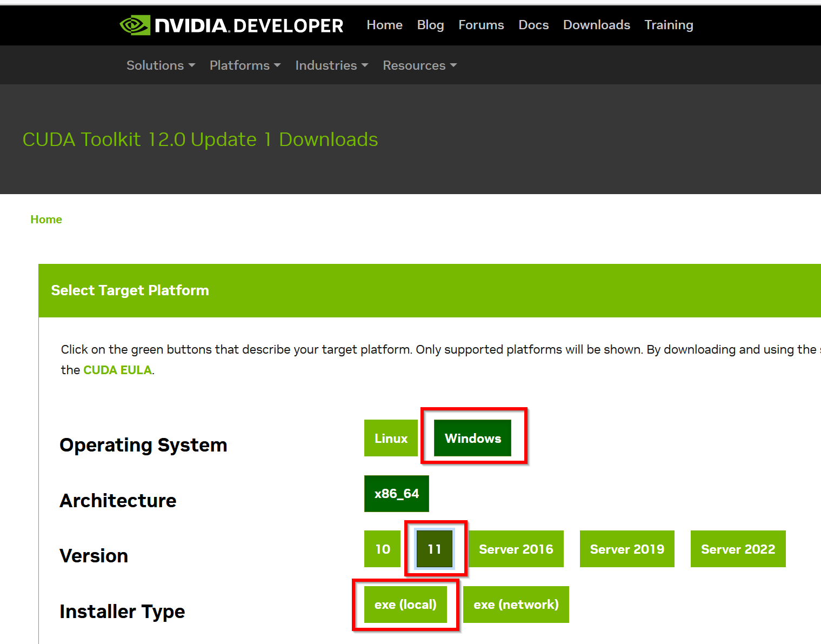The height and width of the screenshot is (644, 821).
Task: Click the Select Target Platform header
Action: tap(130, 290)
